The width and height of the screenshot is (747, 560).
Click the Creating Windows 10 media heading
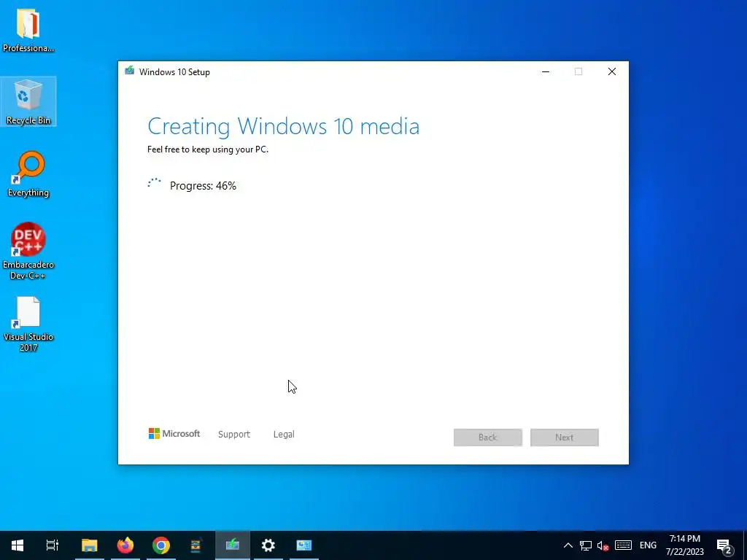tap(284, 126)
